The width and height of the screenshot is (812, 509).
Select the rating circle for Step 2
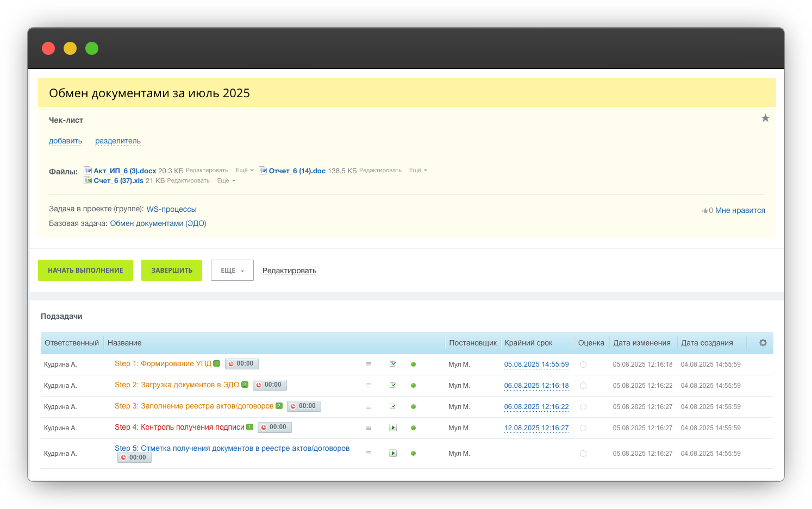click(x=583, y=386)
